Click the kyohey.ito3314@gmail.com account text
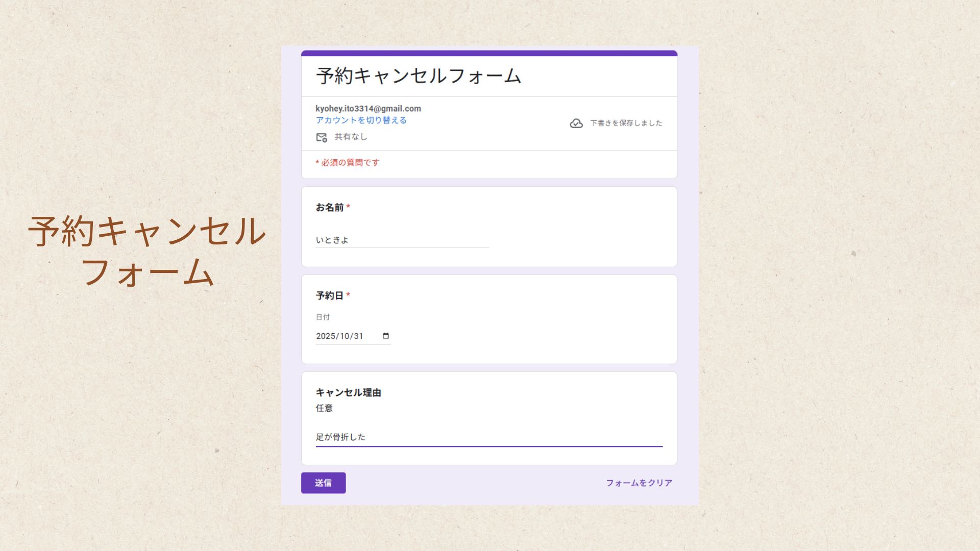The width and height of the screenshot is (980, 551). [368, 109]
